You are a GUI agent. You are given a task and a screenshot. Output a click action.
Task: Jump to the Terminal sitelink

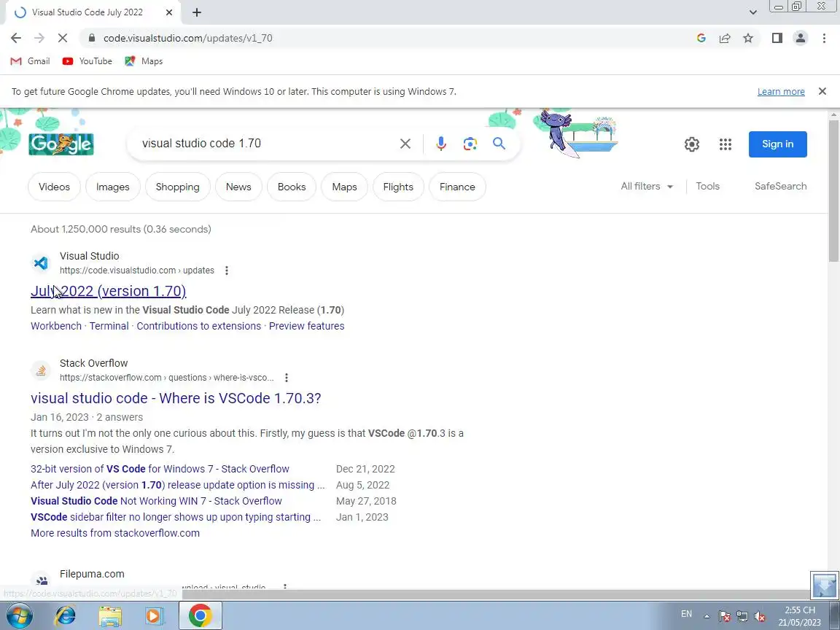[x=109, y=326]
